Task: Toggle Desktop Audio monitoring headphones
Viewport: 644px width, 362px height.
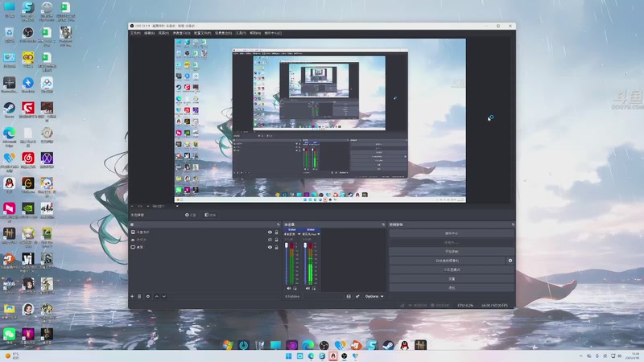Action: (295, 288)
